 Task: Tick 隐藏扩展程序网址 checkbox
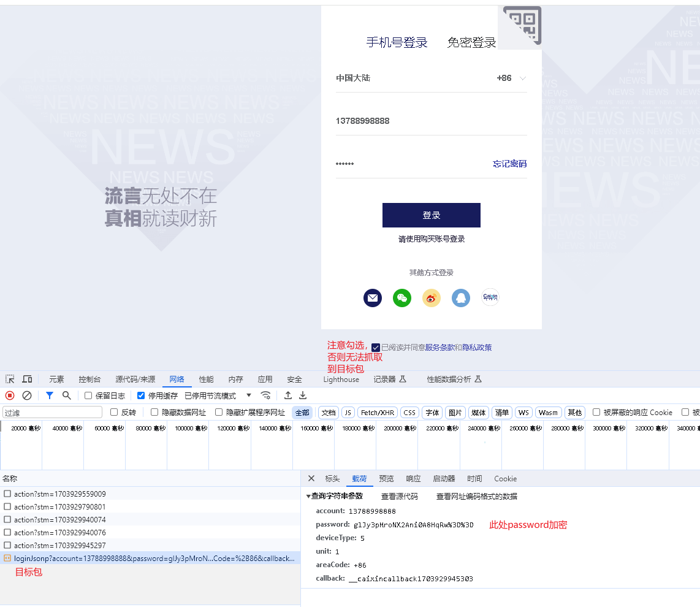tap(219, 412)
